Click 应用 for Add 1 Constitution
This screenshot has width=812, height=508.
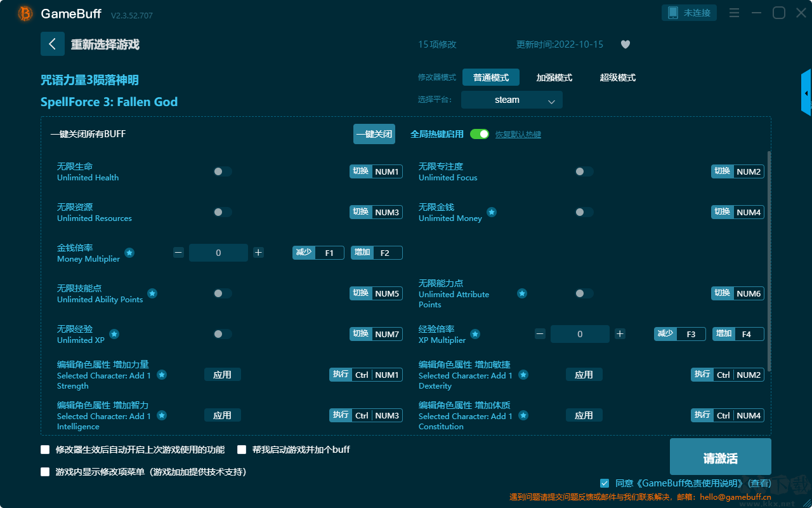(x=584, y=415)
